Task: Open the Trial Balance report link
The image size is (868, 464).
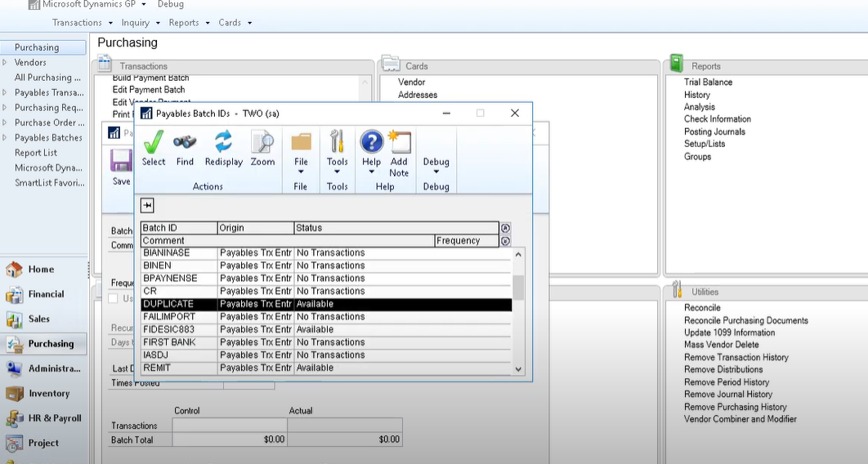Action: pos(708,83)
